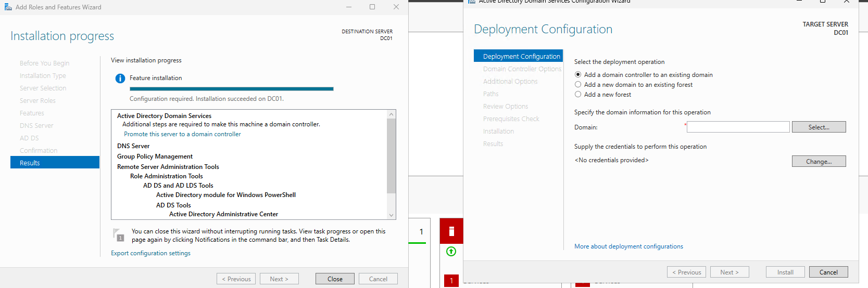Click Install button in AD DS wizard
Image resolution: width=868 pixels, height=288 pixels.
coord(785,272)
